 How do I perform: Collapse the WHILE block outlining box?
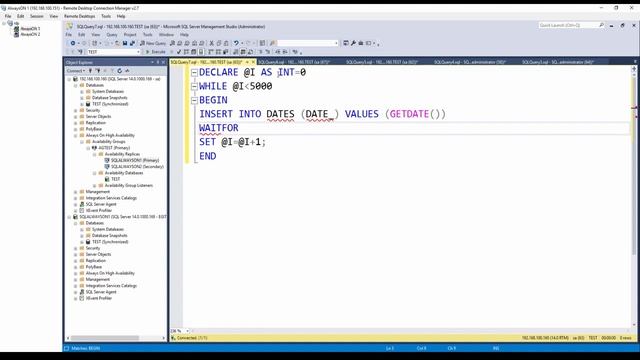(194, 87)
